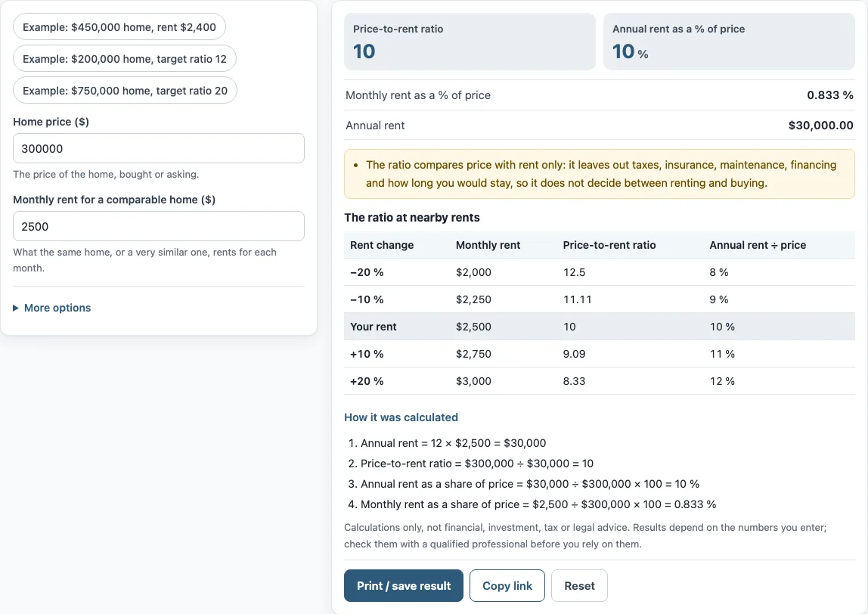Select 'The ratio at nearby rents' heading
The height and width of the screenshot is (614, 868).
tap(412, 218)
